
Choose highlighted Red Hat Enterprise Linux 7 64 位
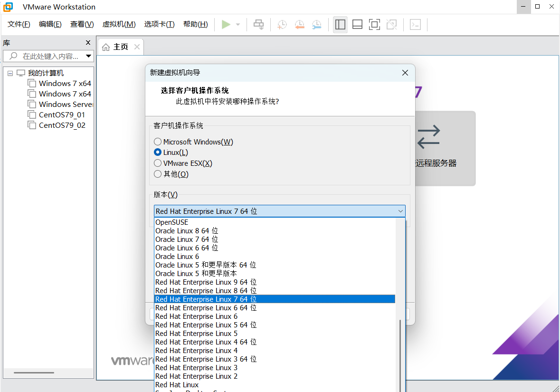[x=275, y=299]
